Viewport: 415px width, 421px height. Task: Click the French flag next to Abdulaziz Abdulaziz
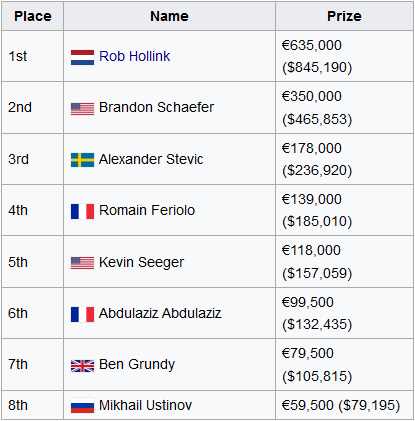82,314
